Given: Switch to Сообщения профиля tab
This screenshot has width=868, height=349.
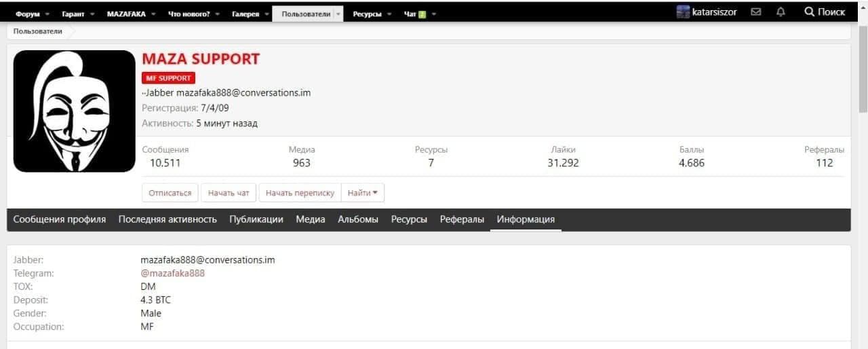Looking at the screenshot, I should pos(60,219).
